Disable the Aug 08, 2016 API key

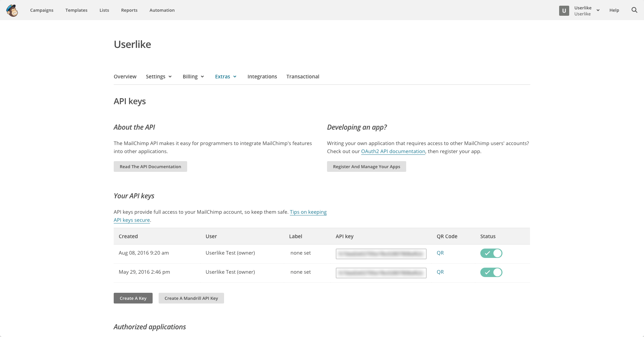coord(491,253)
